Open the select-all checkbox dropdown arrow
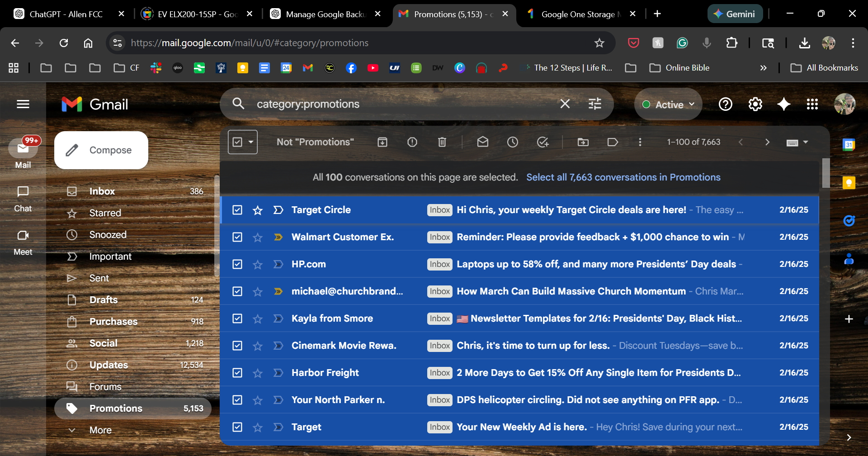This screenshot has width=868, height=456. 251,142
